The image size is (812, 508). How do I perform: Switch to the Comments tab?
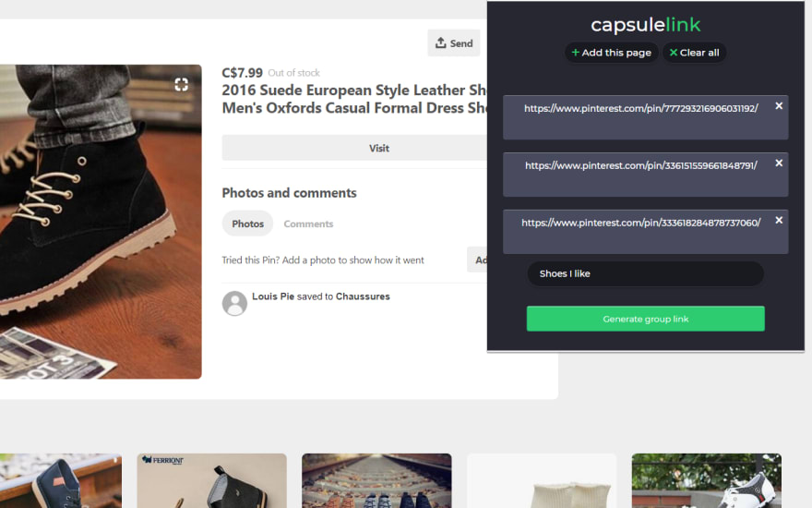pyautogui.click(x=308, y=224)
